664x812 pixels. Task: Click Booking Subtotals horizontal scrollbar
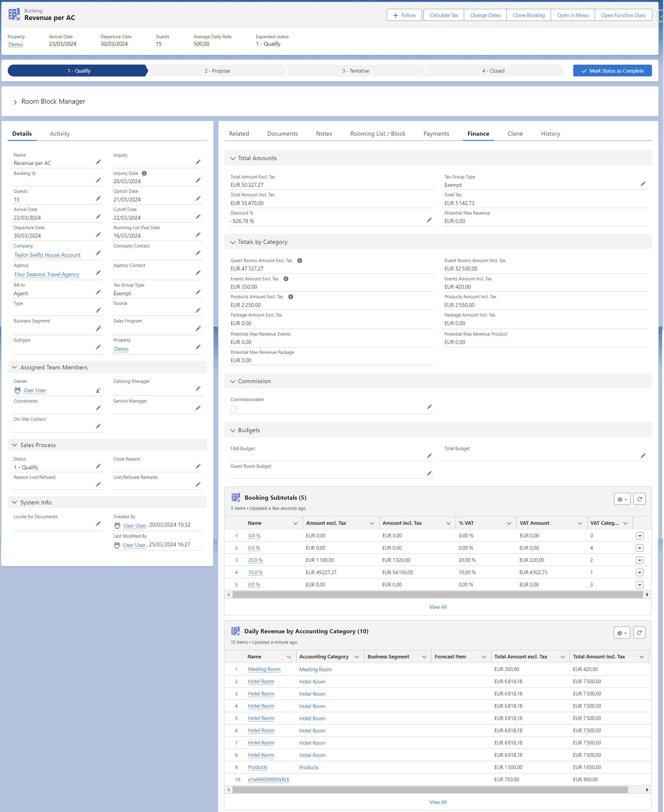coord(437,595)
